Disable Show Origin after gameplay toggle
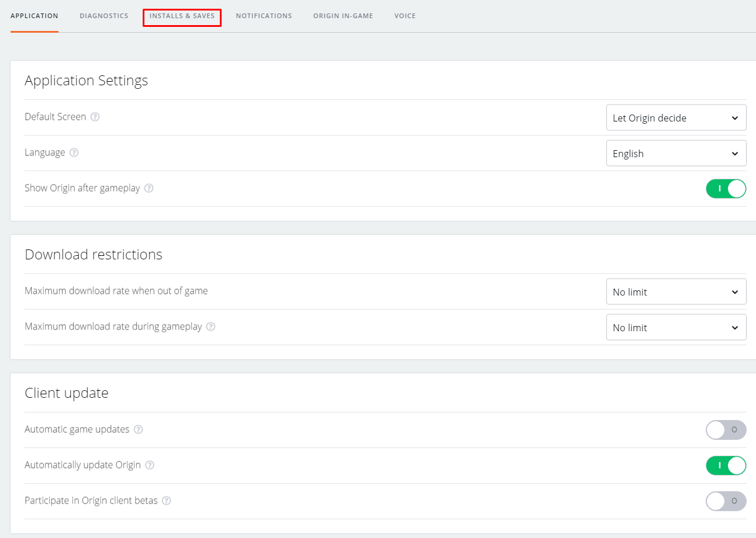 coord(726,189)
